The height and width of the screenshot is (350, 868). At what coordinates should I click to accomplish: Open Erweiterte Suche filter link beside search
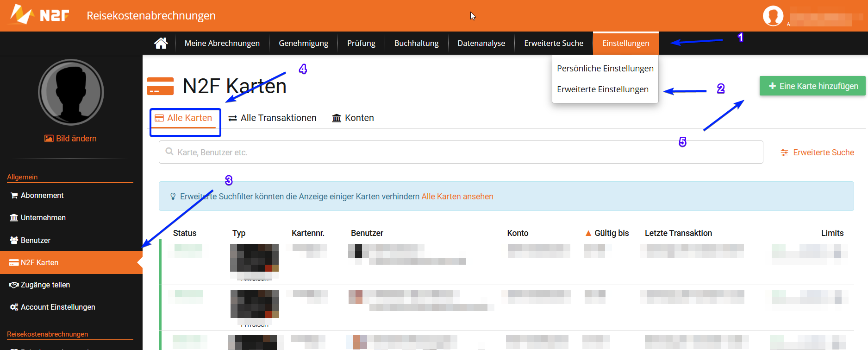(817, 152)
